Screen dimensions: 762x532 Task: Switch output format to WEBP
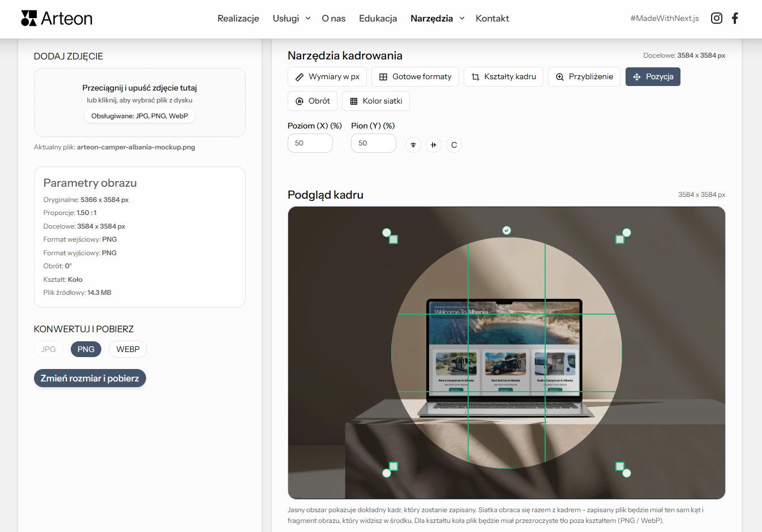127,349
